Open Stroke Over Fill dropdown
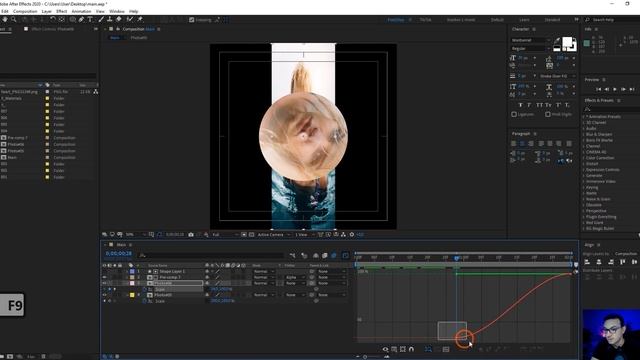 click(x=557, y=76)
